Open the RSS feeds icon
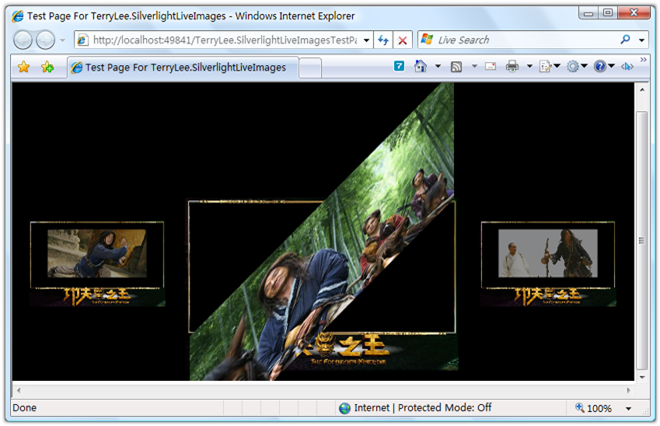Image resolution: width=660 pixels, height=426 pixels. [x=456, y=67]
